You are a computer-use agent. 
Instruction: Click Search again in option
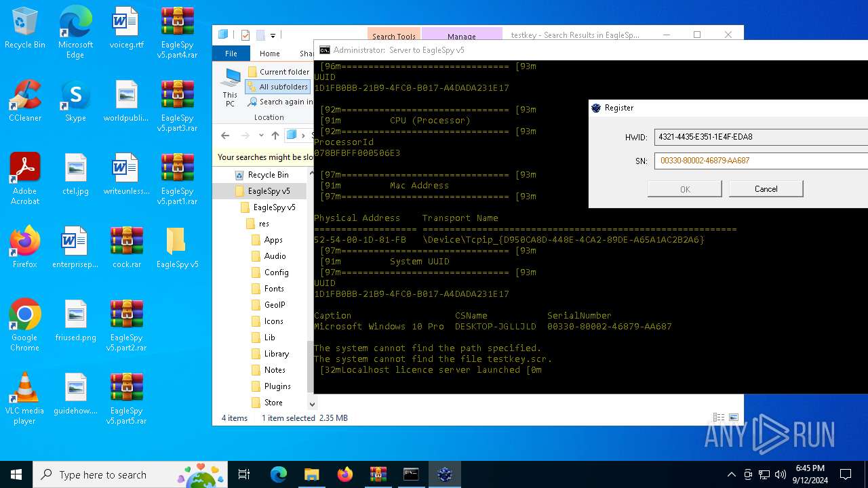[x=280, y=102]
